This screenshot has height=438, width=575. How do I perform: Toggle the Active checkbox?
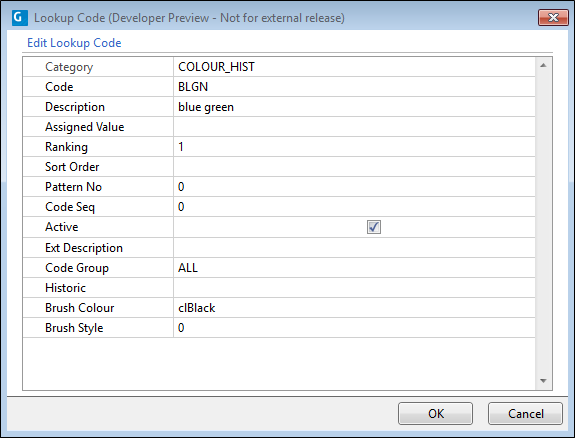click(374, 227)
